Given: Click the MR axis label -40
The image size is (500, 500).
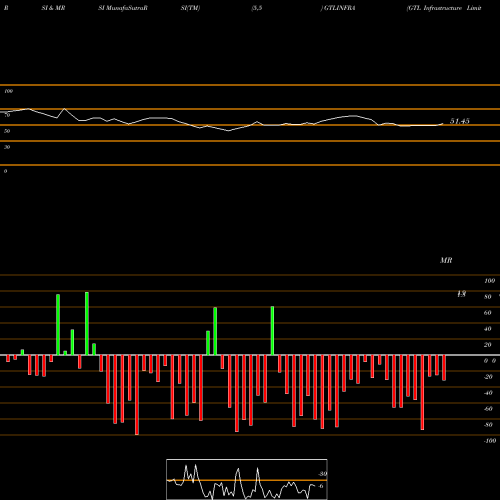Looking at the screenshot, I should (488, 393).
